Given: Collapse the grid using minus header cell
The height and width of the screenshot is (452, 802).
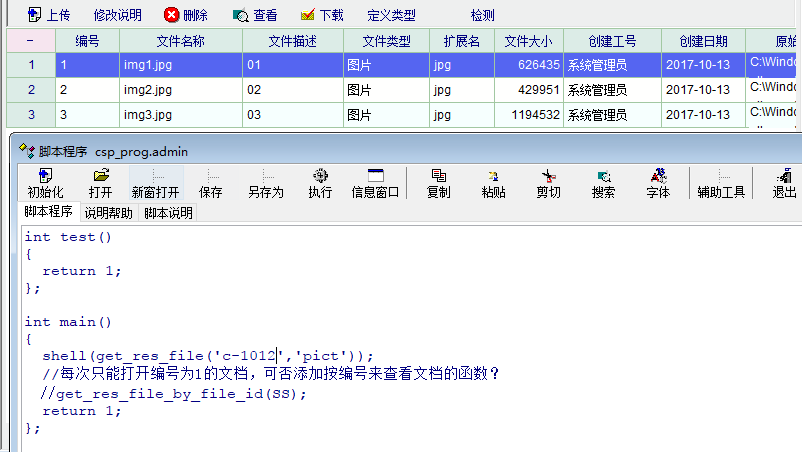Looking at the screenshot, I should pos(30,41).
